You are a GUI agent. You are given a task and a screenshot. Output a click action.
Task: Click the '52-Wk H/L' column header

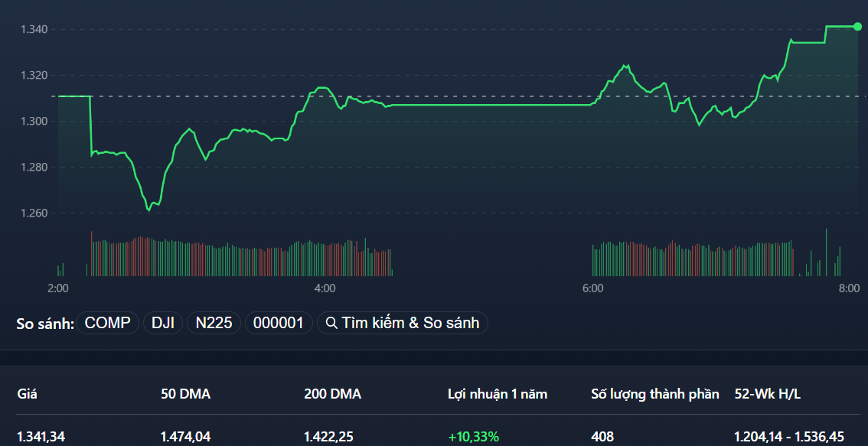768,394
